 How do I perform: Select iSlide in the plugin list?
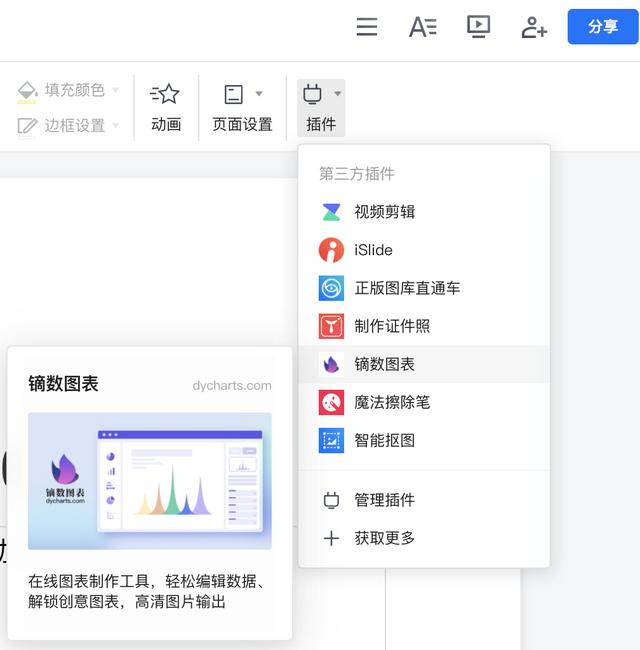[424, 250]
